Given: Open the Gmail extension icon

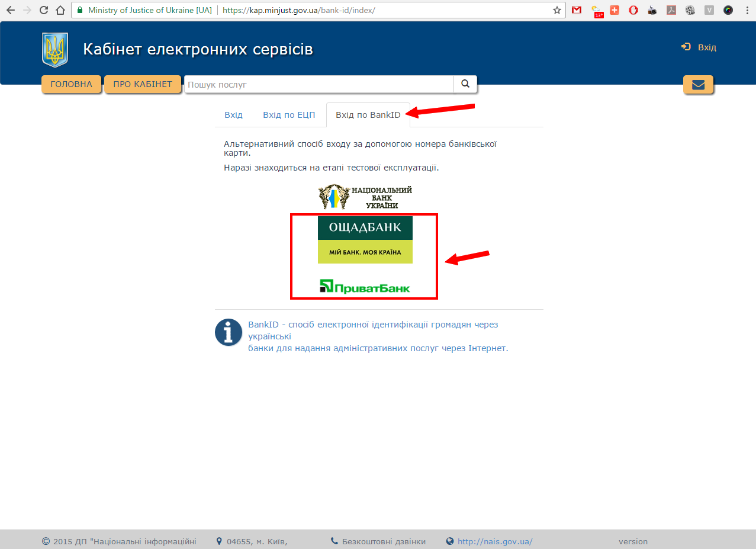Looking at the screenshot, I should 577,10.
